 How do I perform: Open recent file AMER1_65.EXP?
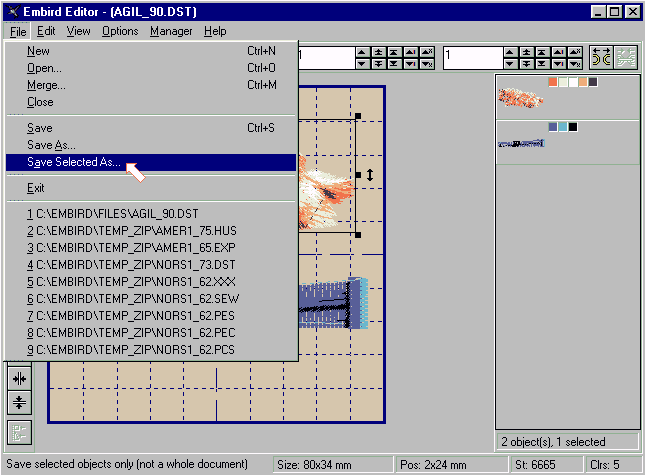point(151,248)
